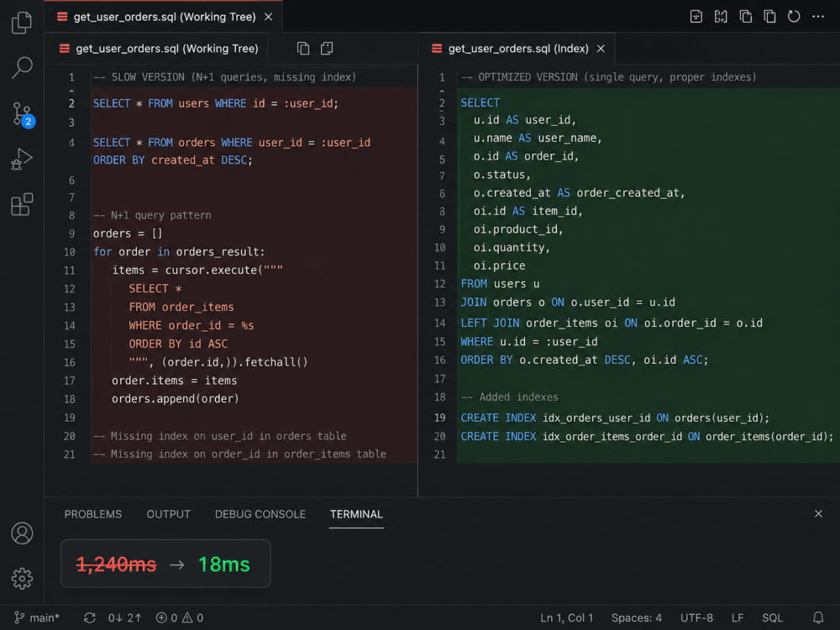Click the green 18ms timing text
This screenshot has width=840, height=630.
(x=224, y=564)
